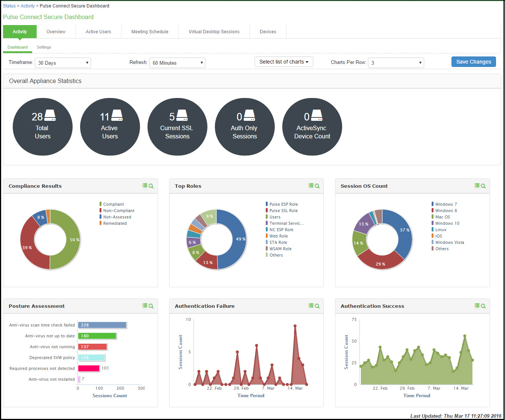
Task: Switch to the Activity tab
Action: coord(20,32)
